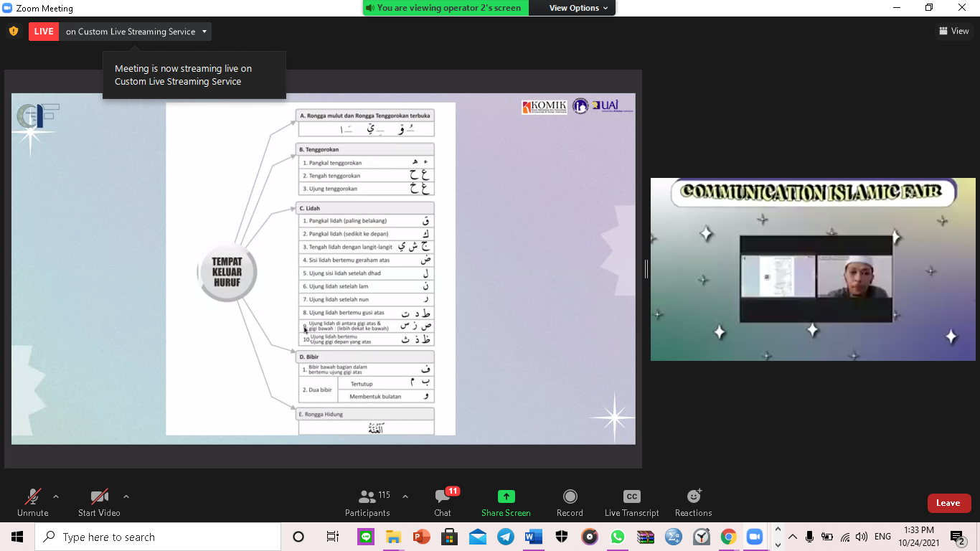Expand Custom Live Streaming Service dropdown
980x551 pixels.
coord(204,32)
